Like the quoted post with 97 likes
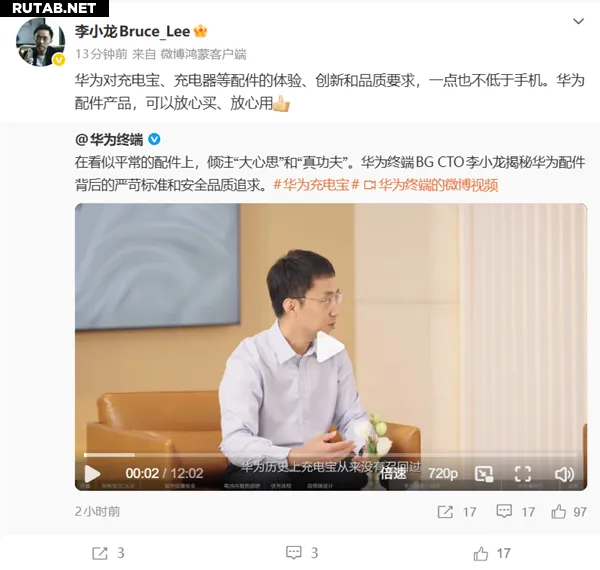This screenshot has width=600, height=570. click(x=569, y=511)
